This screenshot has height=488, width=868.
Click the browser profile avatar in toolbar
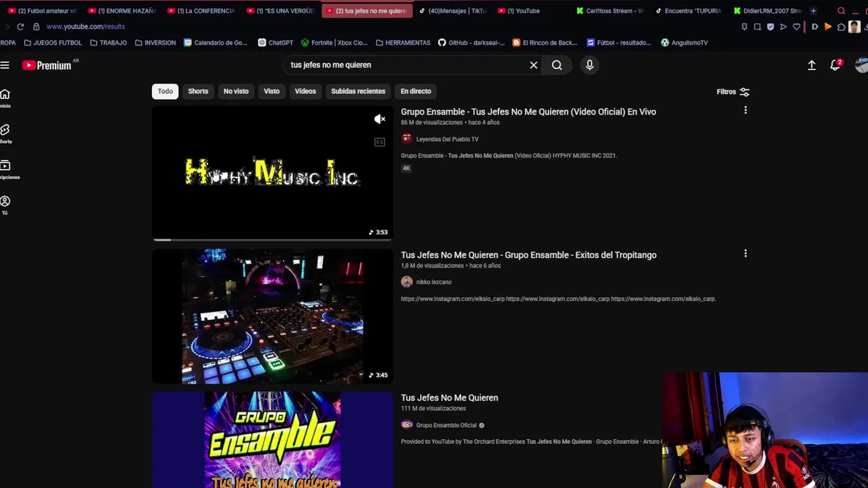coord(854,26)
